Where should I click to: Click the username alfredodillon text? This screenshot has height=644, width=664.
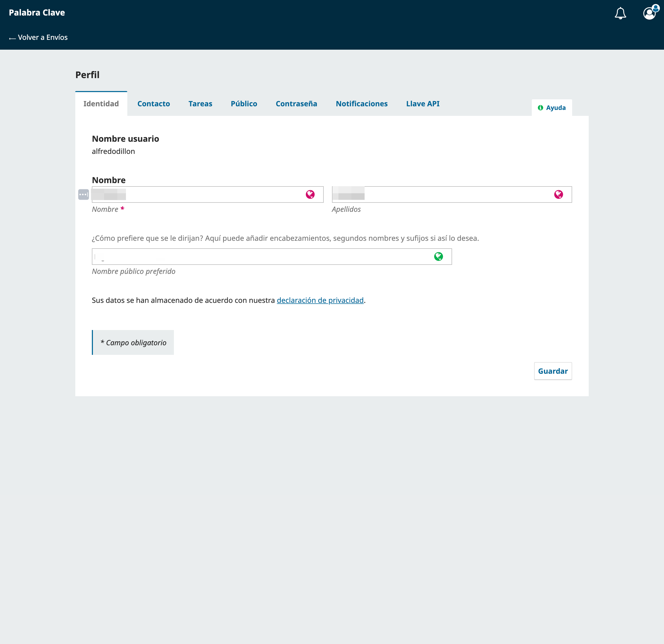[x=114, y=151]
